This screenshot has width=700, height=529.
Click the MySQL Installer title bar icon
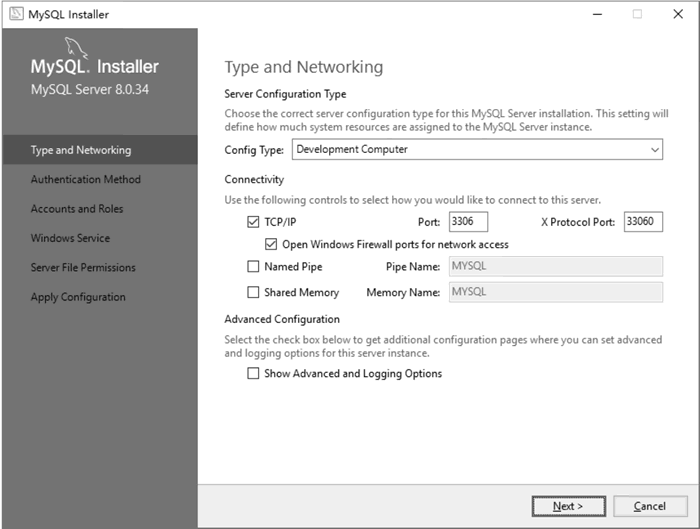(x=16, y=14)
